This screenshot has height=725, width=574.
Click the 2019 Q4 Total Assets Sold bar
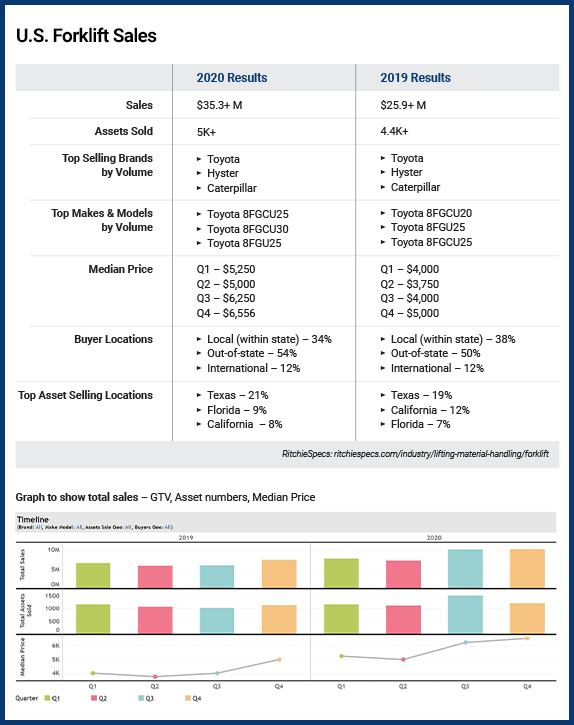(279, 619)
